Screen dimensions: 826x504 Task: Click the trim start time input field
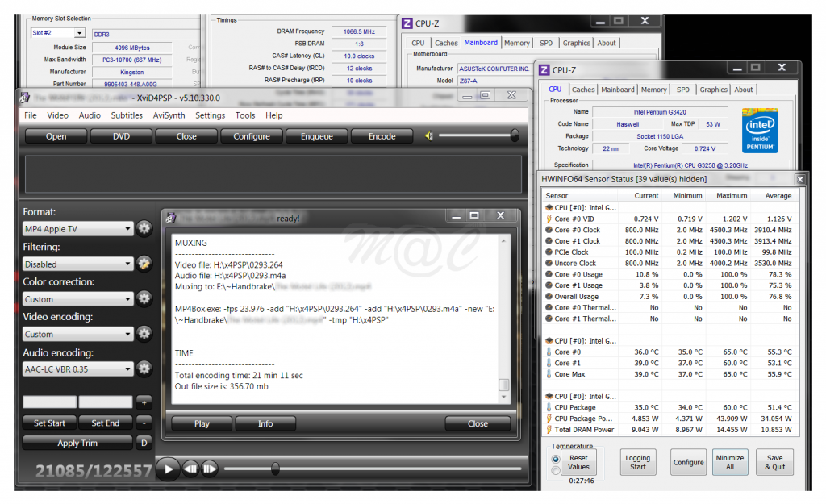pos(49,402)
